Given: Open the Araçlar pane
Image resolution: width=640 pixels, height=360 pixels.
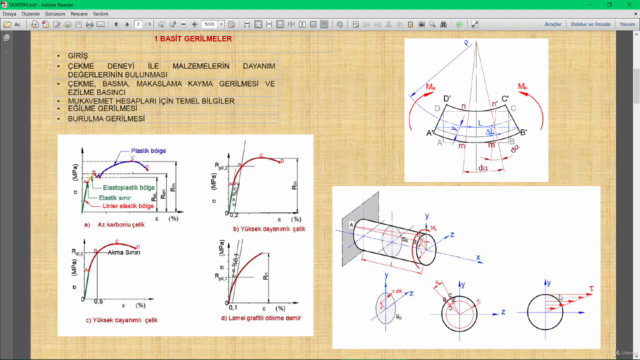Looking at the screenshot, I should pyautogui.click(x=553, y=24).
